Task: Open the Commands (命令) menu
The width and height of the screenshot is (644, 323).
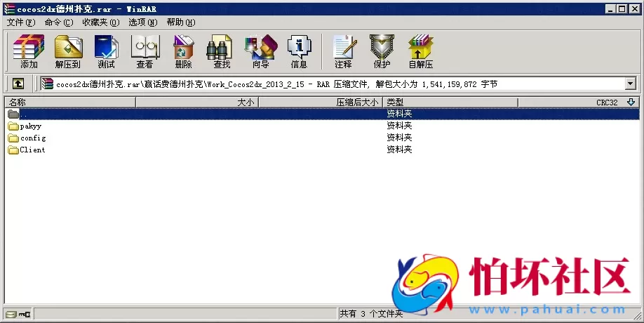Action: [59, 22]
